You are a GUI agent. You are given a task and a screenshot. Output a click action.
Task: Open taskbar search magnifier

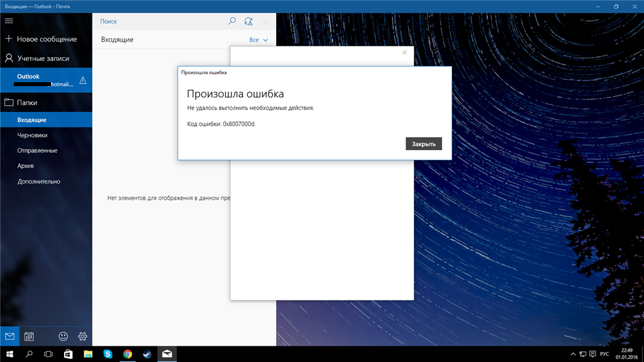pos(29,354)
